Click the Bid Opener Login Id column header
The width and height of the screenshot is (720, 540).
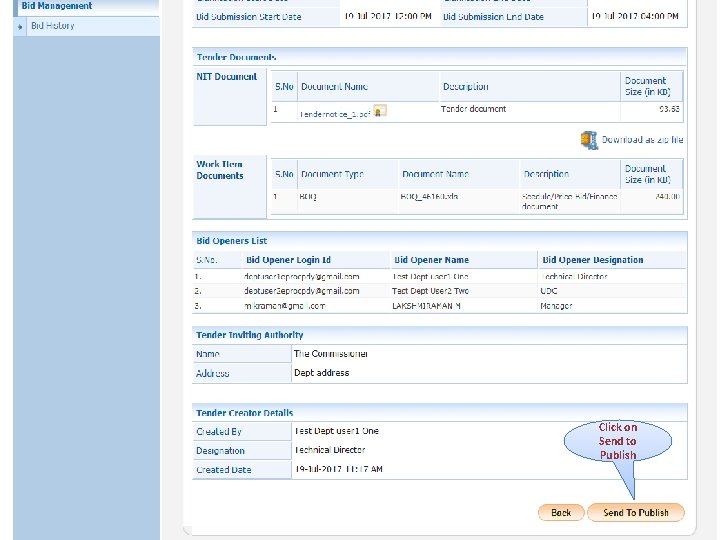pos(288,260)
